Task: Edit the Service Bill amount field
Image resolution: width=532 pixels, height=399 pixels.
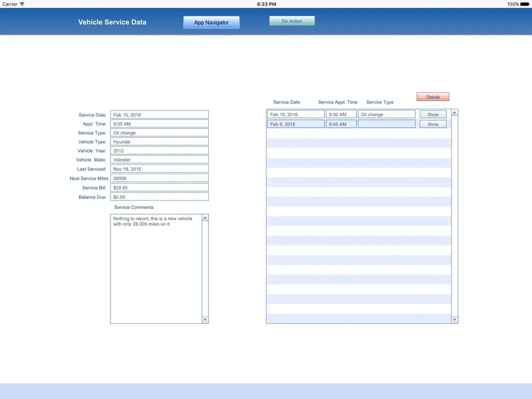Action: pos(159,188)
